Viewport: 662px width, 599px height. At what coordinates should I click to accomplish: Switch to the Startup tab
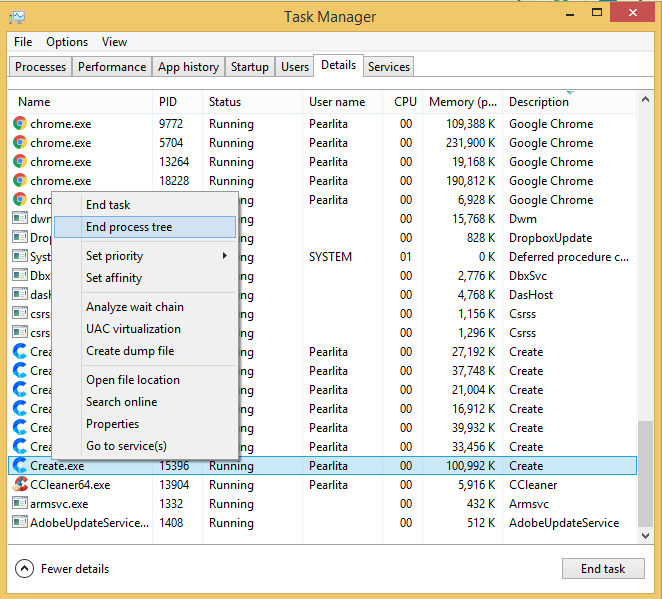tap(250, 67)
